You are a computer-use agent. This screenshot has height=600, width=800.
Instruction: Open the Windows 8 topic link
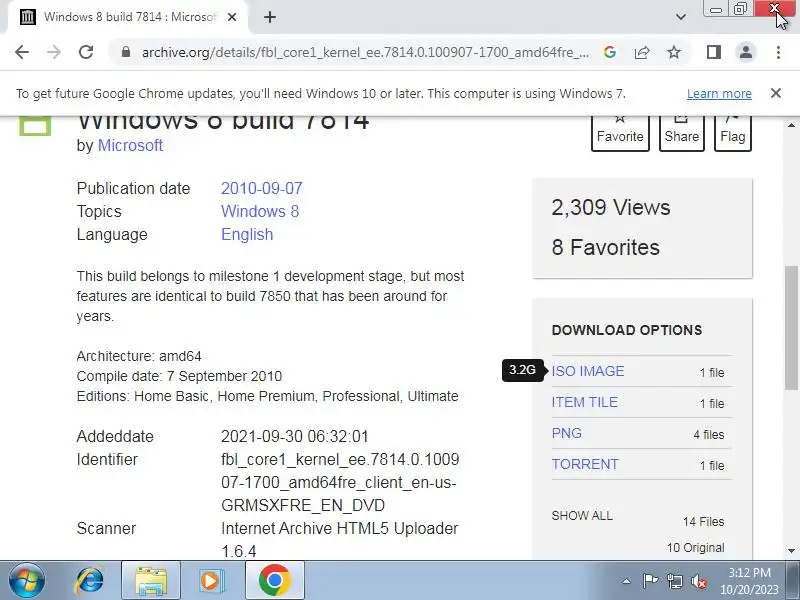[260, 211]
